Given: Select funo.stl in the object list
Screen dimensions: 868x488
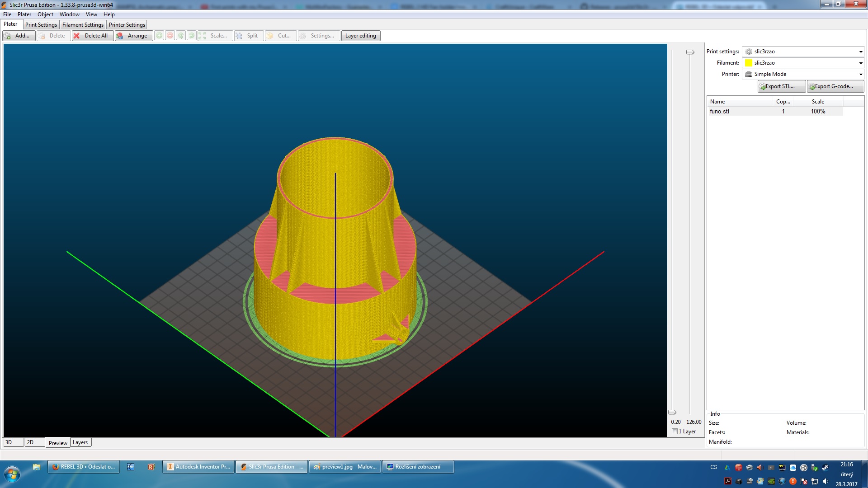Looking at the screenshot, I should [719, 111].
